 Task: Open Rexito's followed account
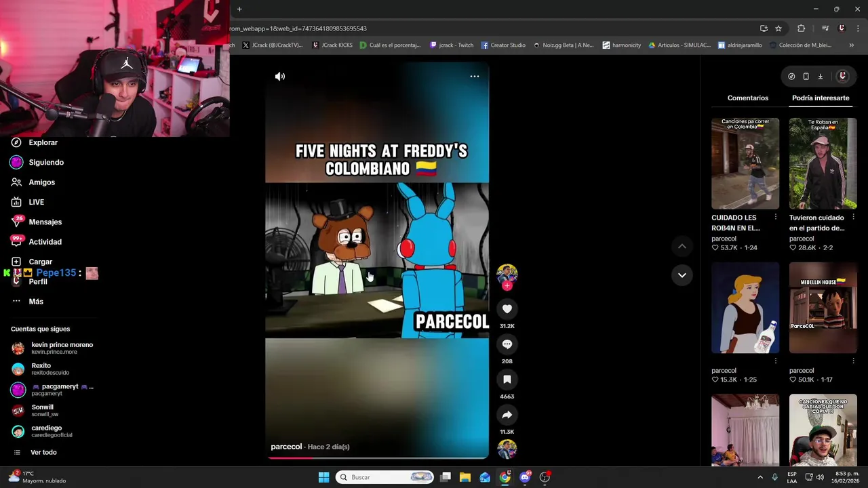click(x=42, y=369)
